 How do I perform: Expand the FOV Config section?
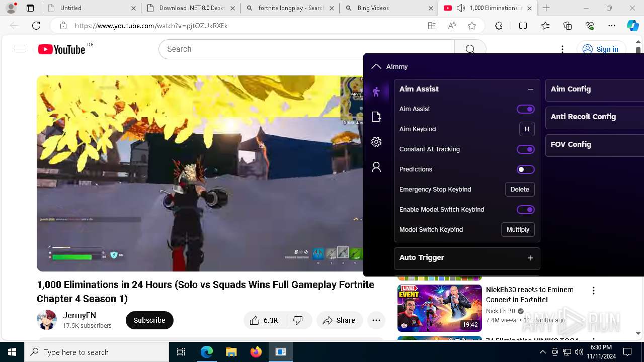tap(594, 144)
